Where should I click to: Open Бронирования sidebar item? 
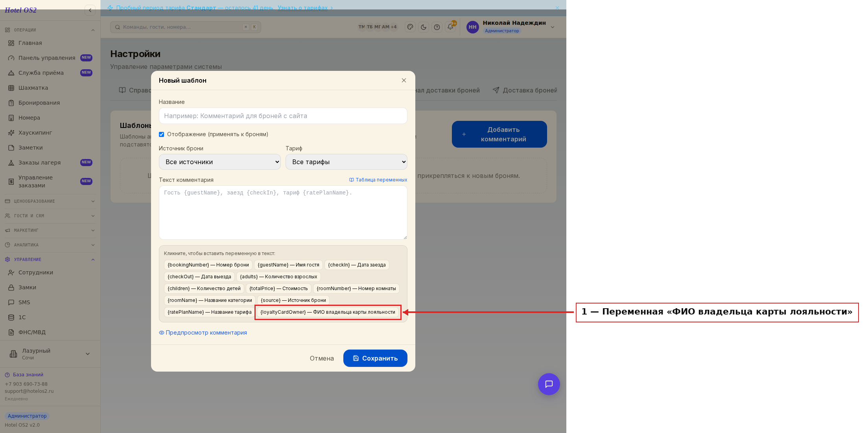tap(50, 103)
